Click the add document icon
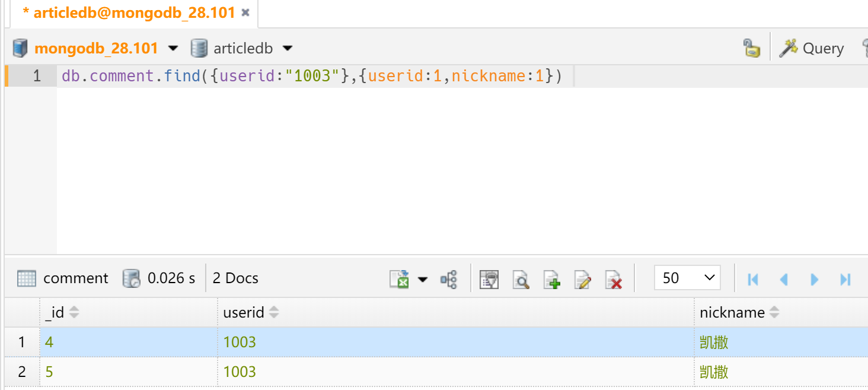This screenshot has width=868, height=390. pyautogui.click(x=552, y=278)
